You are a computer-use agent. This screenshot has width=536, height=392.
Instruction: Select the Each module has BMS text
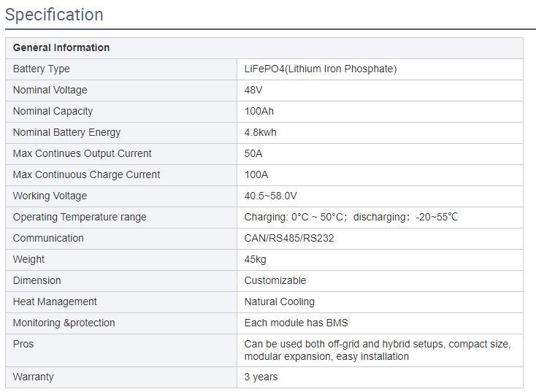tap(296, 323)
